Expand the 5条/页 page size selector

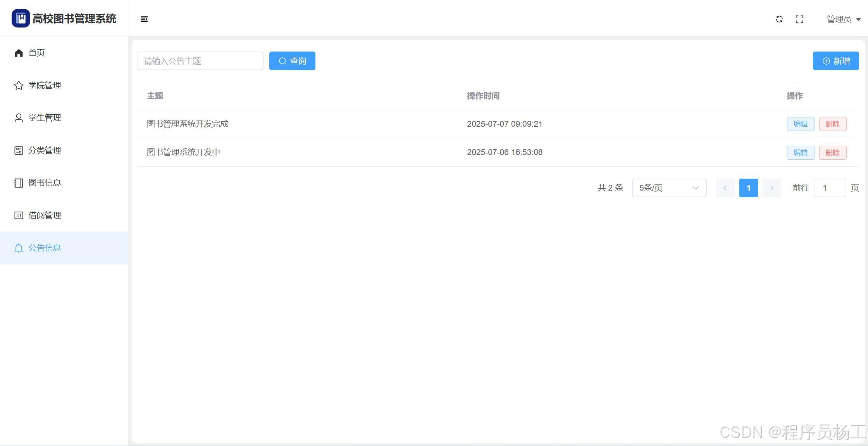click(x=669, y=188)
